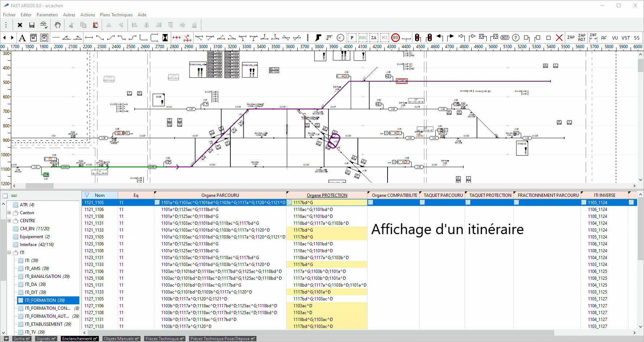Select the hand pan tool
The image size is (644, 342).
(58, 25)
